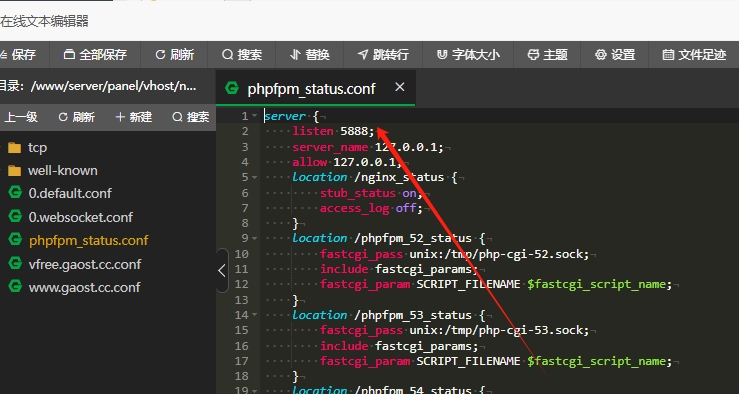Open 搜索 search in the top toolbar
739x394 pixels.
pos(242,55)
